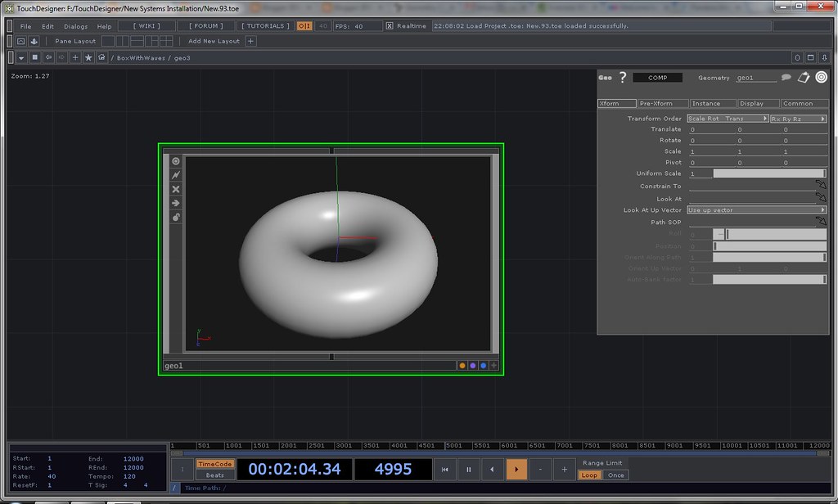
Task: Open the Transform Order dropdown
Action: coord(728,119)
